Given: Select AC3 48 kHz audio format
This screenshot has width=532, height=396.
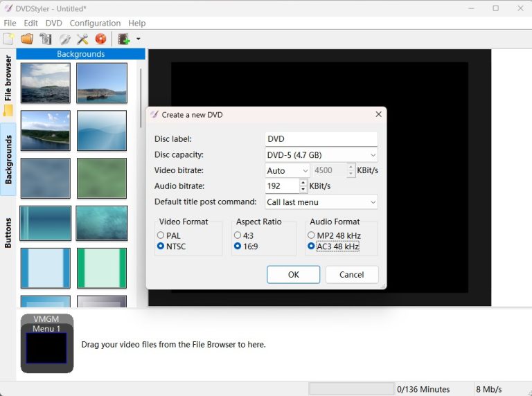Looking at the screenshot, I should 333,246.
